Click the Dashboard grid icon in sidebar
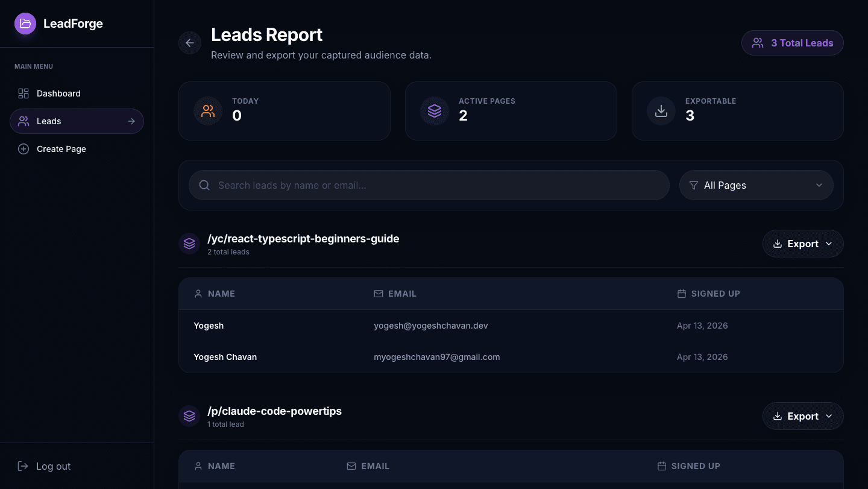 24,93
